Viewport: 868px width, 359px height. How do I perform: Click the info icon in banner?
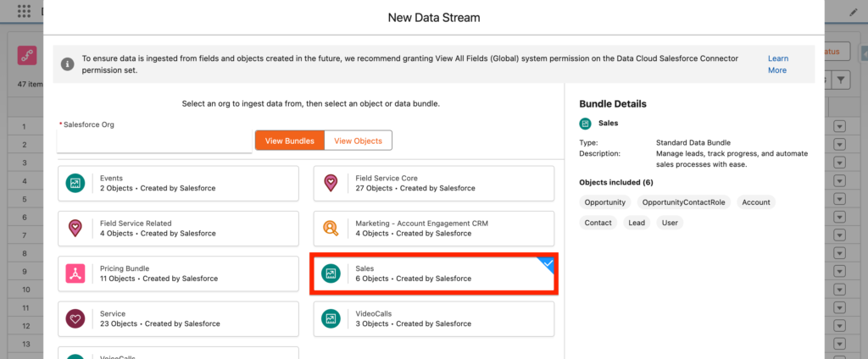tap(68, 58)
